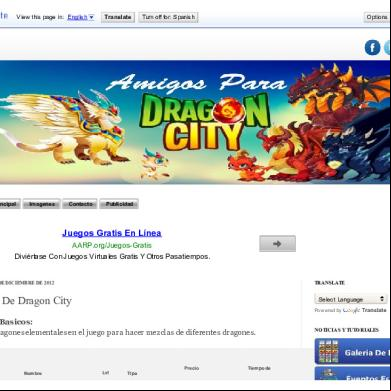This screenshot has width=391, height=391.
Task: Click the Galeria De icon in the sidebar
Action: (x=328, y=352)
